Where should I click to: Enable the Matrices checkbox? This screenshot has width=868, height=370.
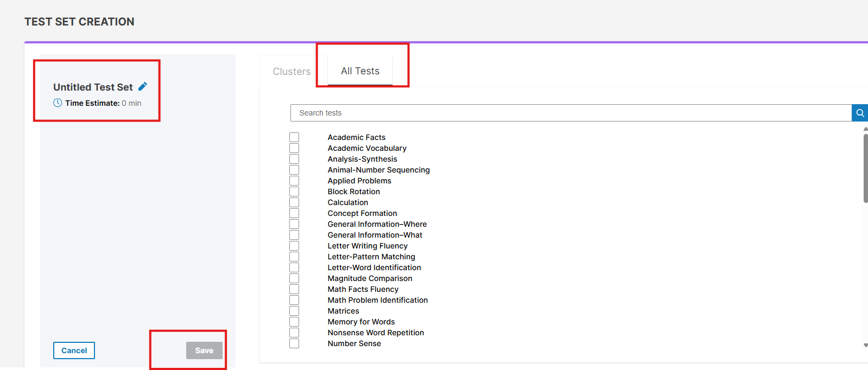tap(294, 311)
